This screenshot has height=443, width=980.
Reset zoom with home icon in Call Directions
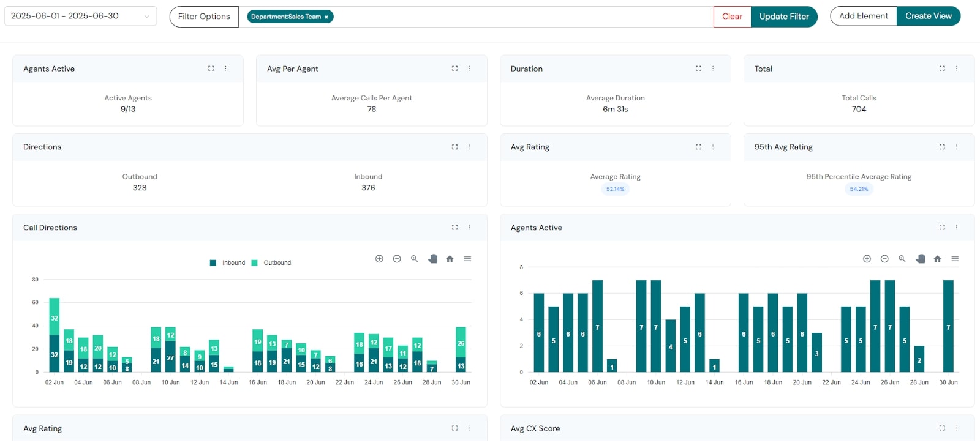tap(450, 259)
